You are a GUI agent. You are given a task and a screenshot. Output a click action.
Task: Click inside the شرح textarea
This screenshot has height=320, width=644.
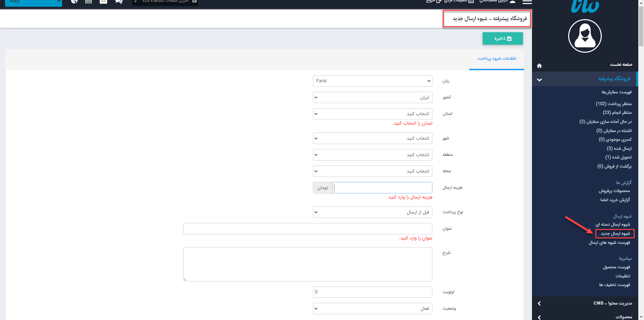308,264
